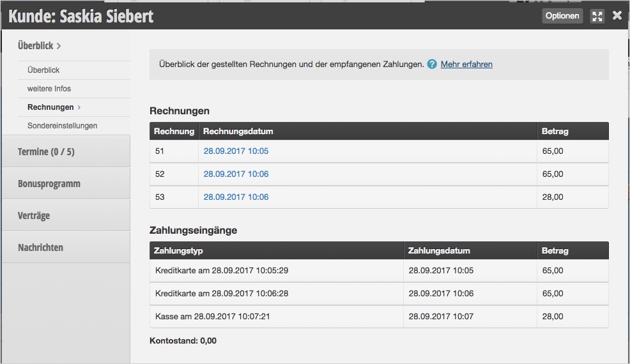Open the Optionen menu
Viewport: 630px width, 364px height.
point(562,16)
